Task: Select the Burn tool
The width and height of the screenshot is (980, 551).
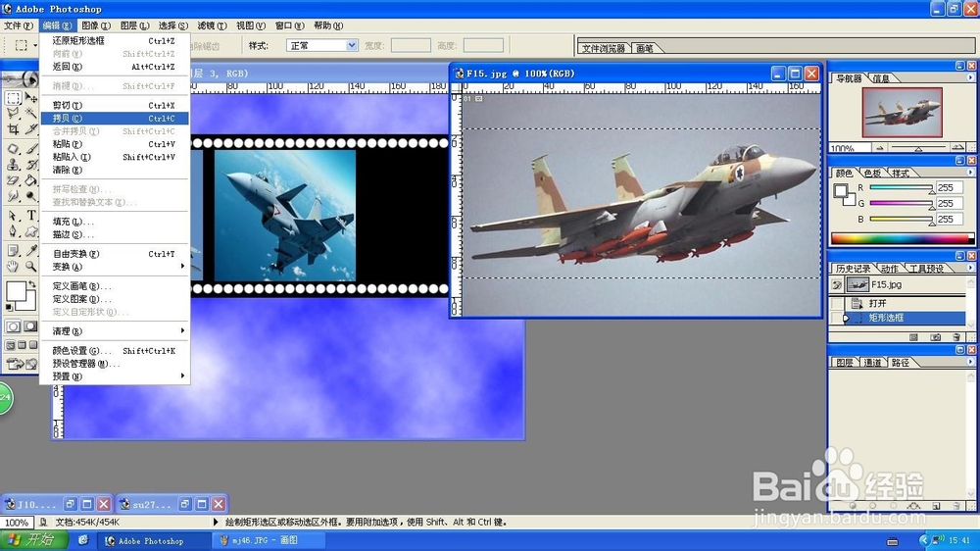Action: 31,196
